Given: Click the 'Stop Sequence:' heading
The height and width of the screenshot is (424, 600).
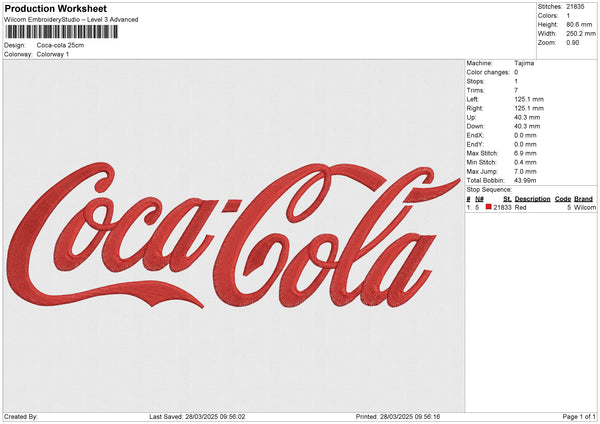Looking at the screenshot, I should [x=489, y=190].
